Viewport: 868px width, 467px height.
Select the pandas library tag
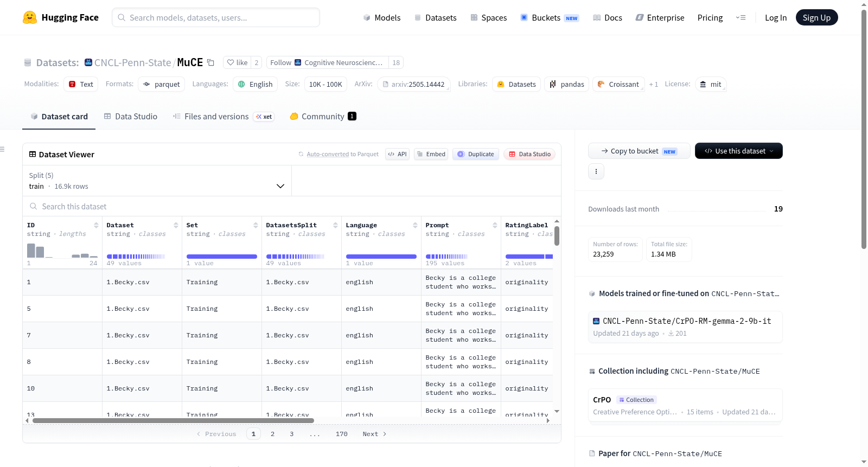(566, 85)
